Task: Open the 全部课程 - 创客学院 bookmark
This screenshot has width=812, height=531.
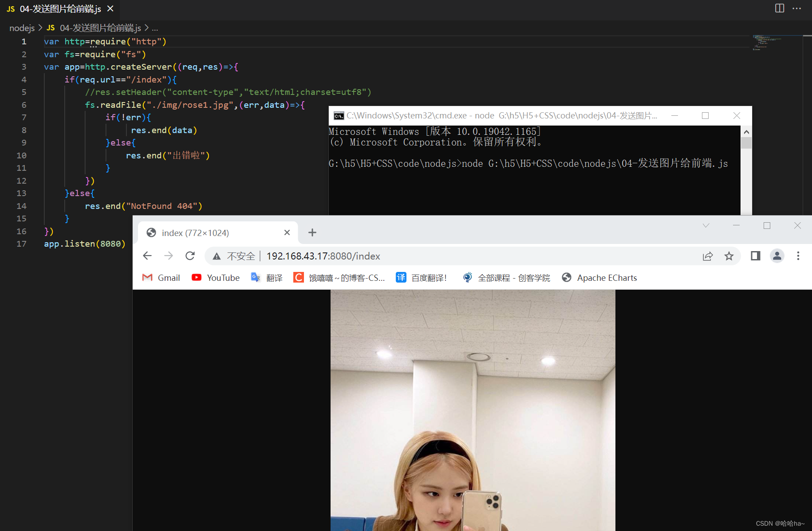Action: coord(506,278)
